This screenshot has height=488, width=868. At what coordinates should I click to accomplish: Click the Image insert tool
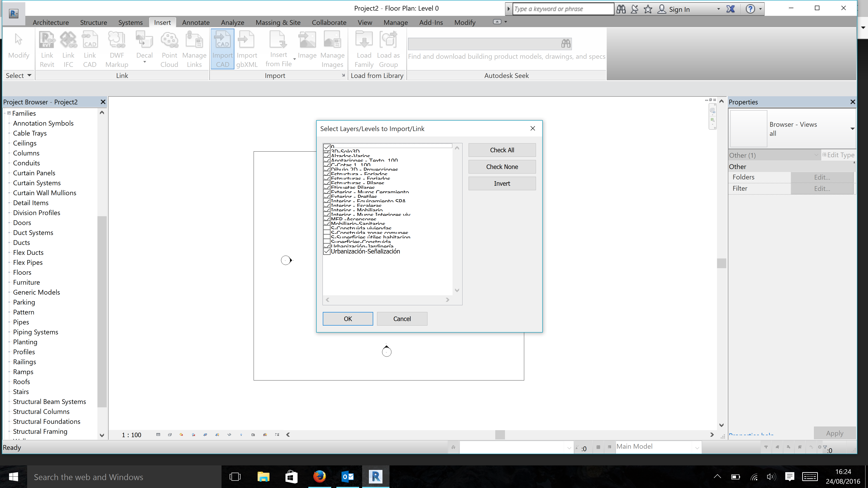307,45
